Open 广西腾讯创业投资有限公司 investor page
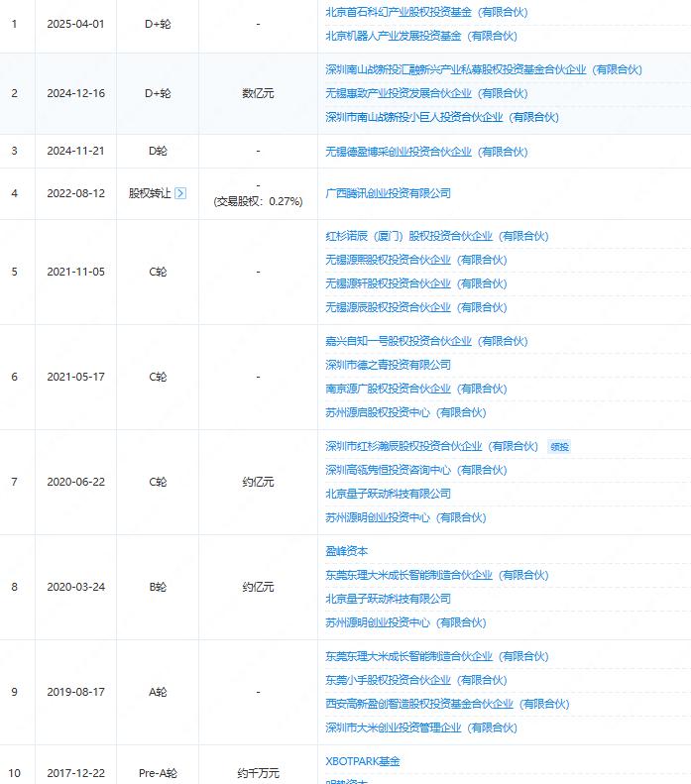This screenshot has height=784, width=691. (388, 193)
